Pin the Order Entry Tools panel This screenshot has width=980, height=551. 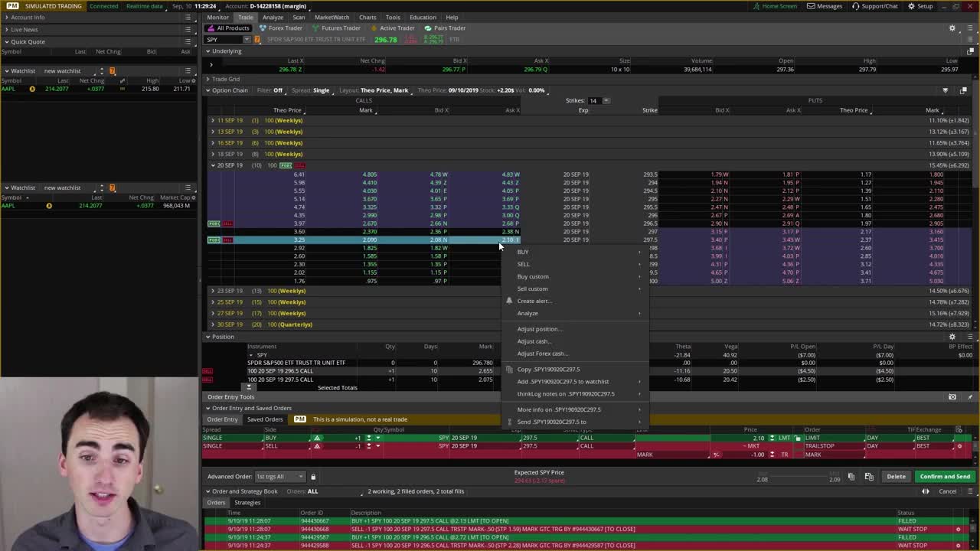tap(969, 397)
